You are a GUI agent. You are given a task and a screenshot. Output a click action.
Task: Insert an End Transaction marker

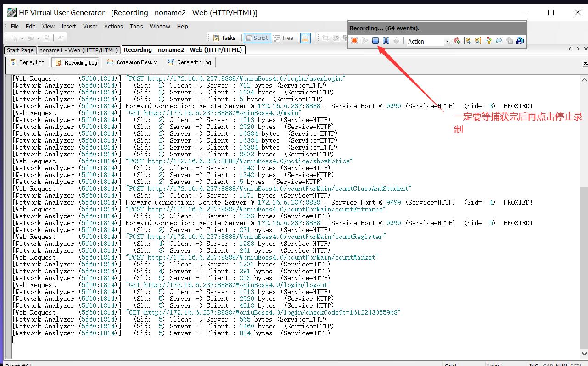(x=478, y=41)
